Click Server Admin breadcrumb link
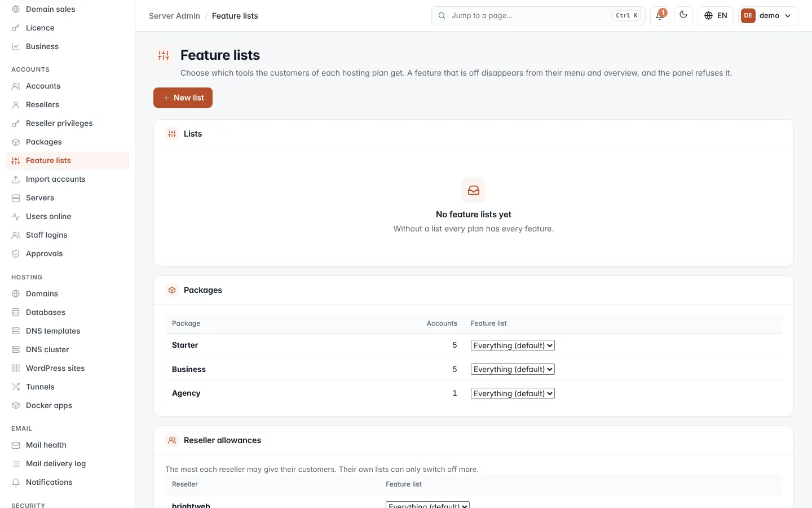Viewport: 812px width, 508px height. coord(174,16)
